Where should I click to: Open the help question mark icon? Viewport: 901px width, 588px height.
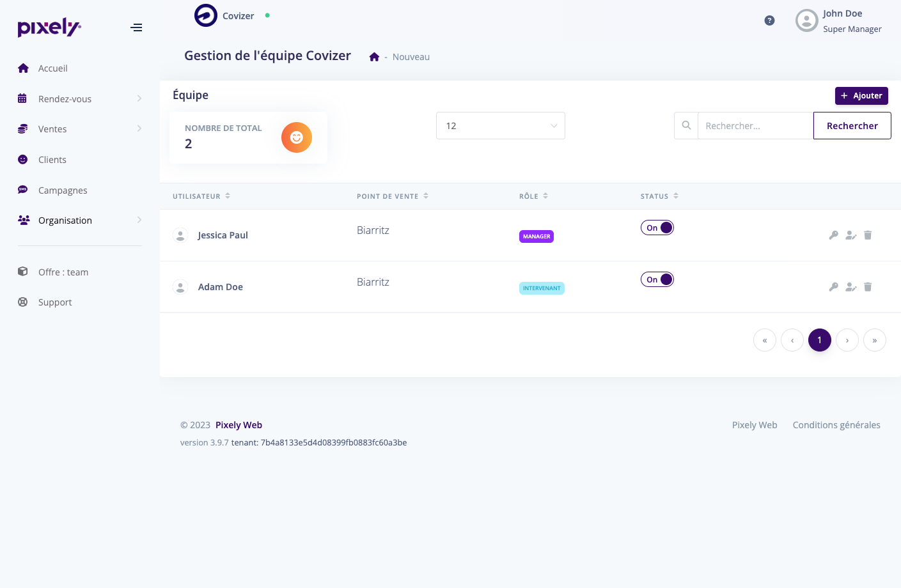(769, 20)
